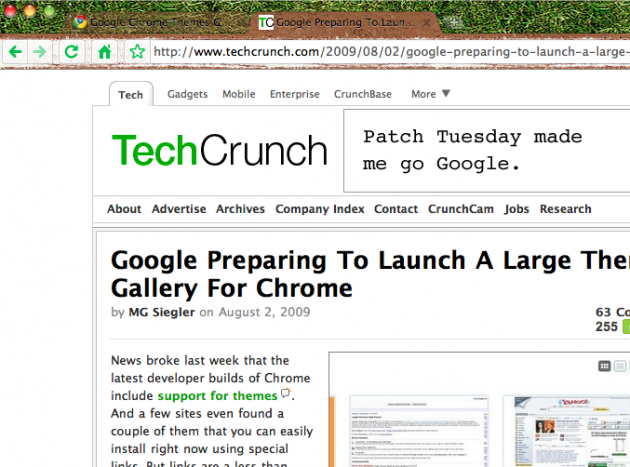
Task: Open the Advertise page
Action: tap(179, 209)
